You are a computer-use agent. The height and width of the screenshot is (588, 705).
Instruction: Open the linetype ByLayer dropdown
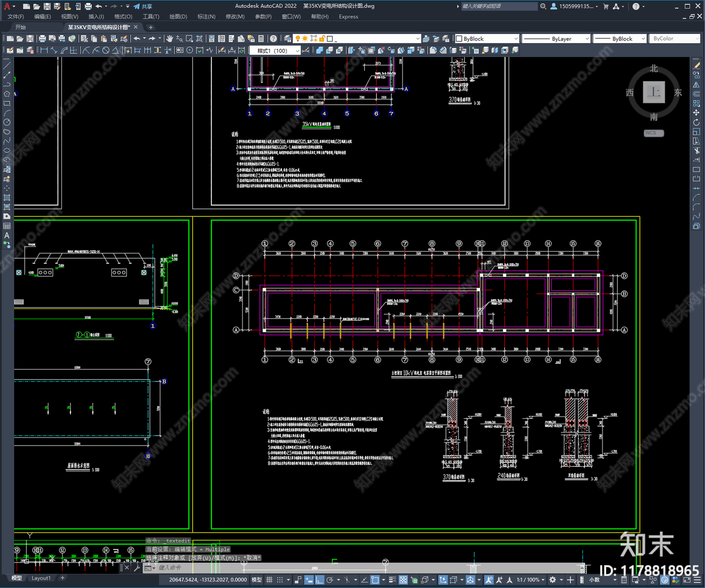click(556, 39)
